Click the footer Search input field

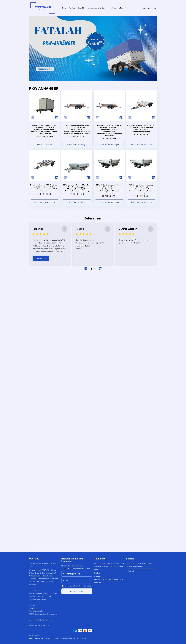pyautogui.click(x=141, y=571)
